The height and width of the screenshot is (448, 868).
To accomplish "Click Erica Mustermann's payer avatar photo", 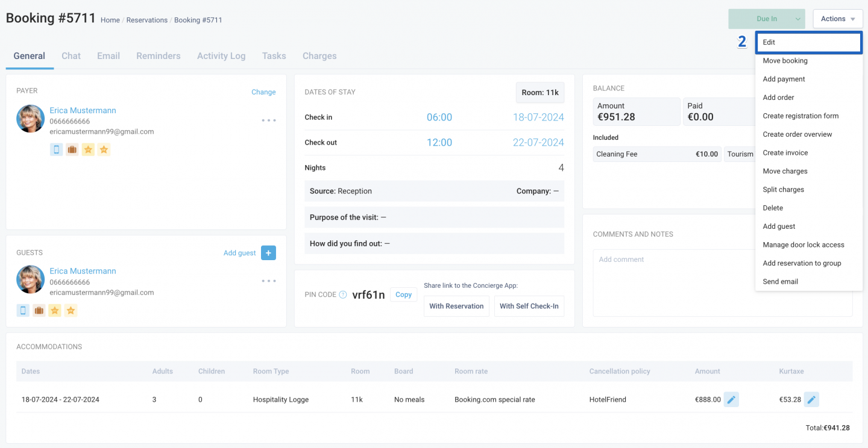I will click(x=30, y=119).
